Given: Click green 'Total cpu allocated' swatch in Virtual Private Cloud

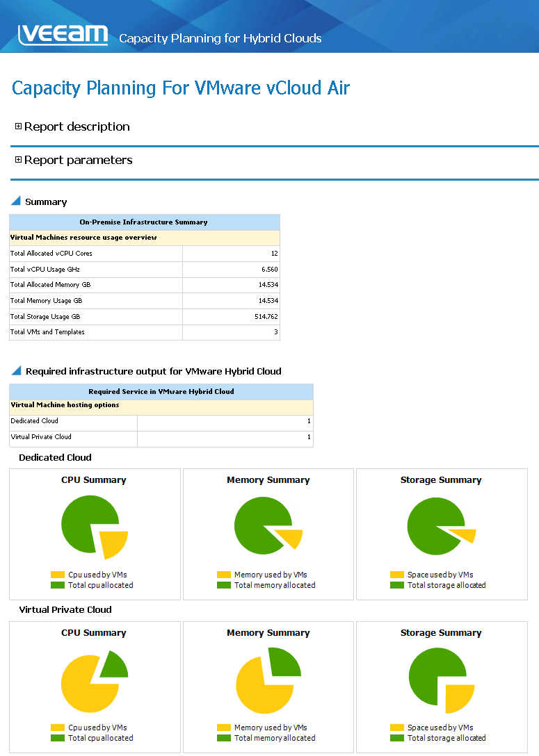Looking at the screenshot, I should 58,738.
